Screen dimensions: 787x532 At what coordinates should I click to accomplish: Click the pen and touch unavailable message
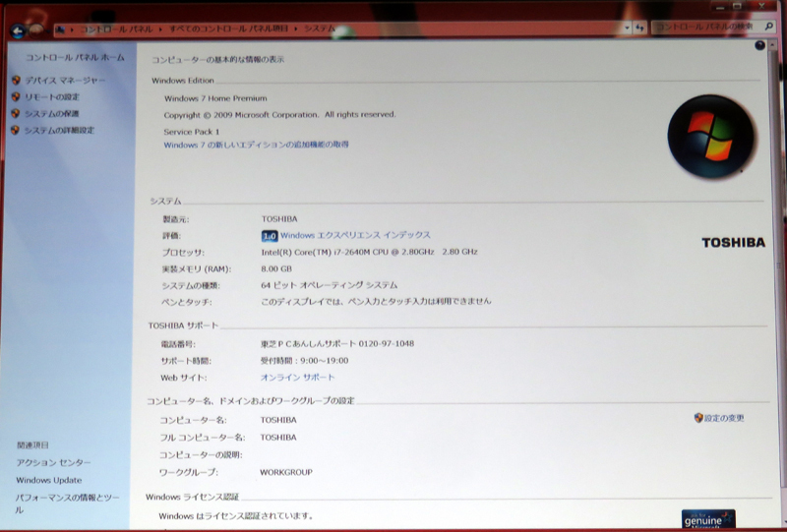click(376, 302)
